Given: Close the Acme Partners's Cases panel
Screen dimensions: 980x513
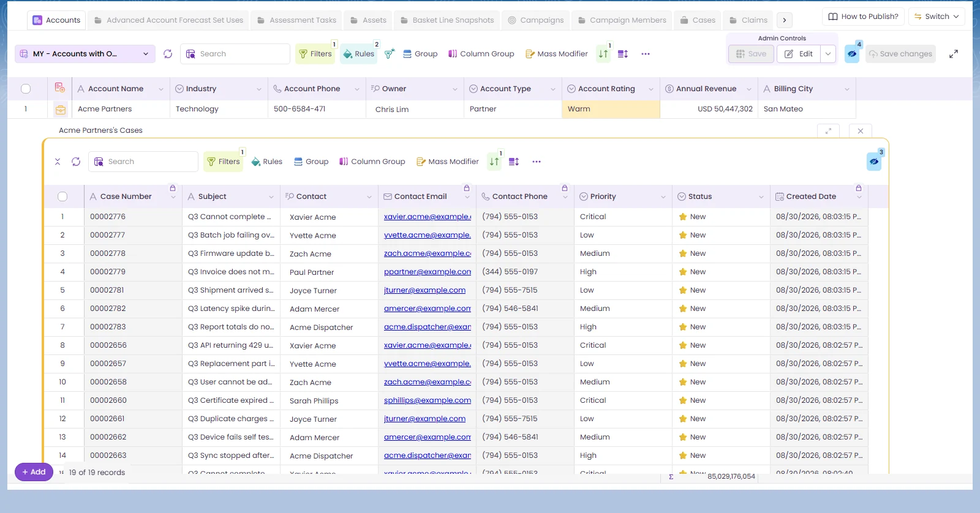Looking at the screenshot, I should [861, 131].
